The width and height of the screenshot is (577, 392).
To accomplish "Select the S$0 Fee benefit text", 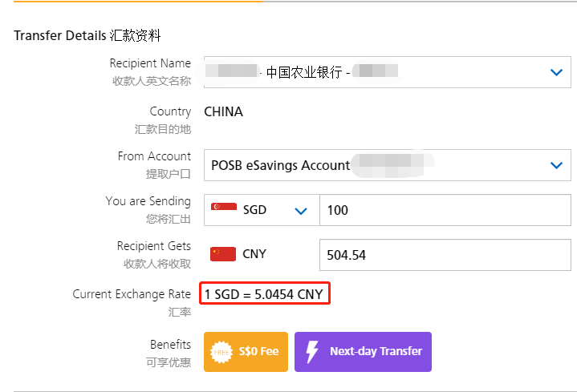I will tap(258, 352).
